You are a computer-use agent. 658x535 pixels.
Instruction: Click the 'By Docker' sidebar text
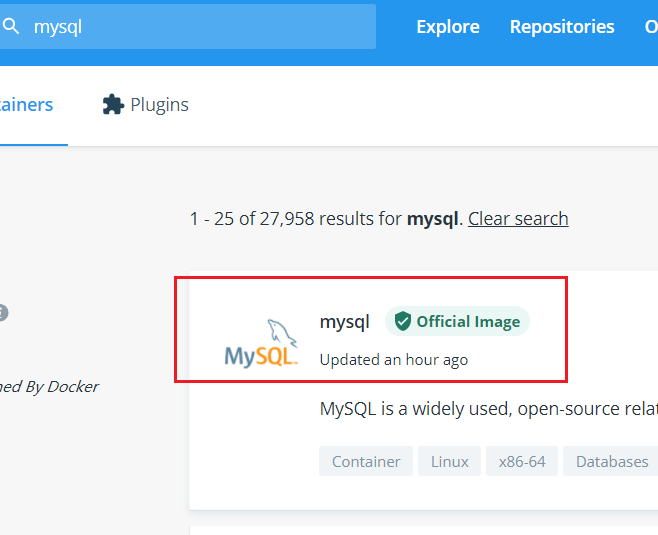click(x=62, y=387)
